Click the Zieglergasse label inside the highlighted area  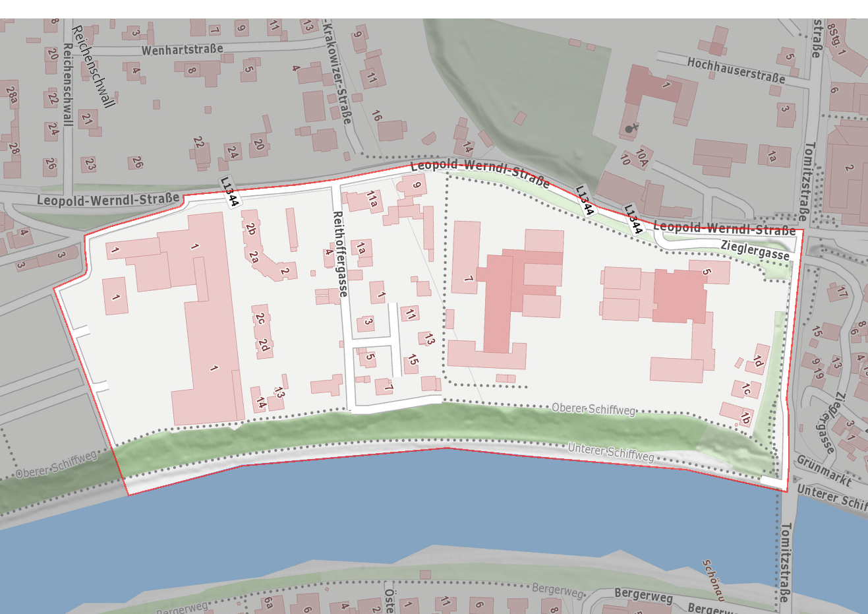click(755, 250)
